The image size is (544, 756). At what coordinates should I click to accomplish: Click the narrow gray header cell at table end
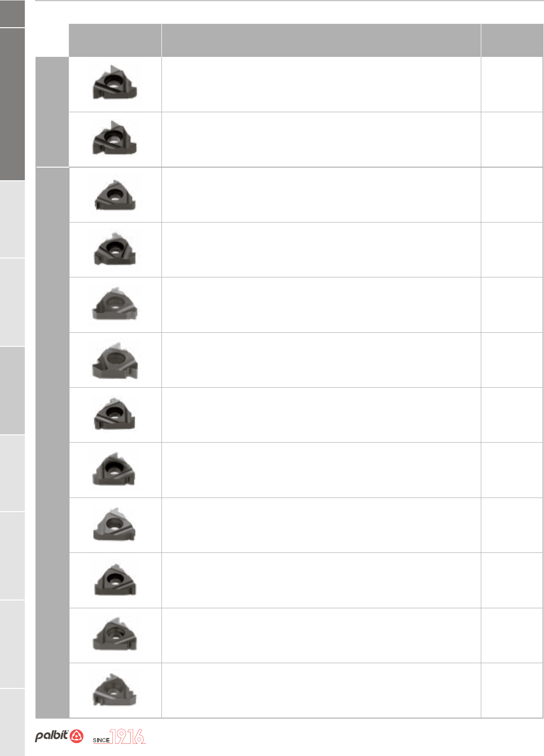click(512, 40)
